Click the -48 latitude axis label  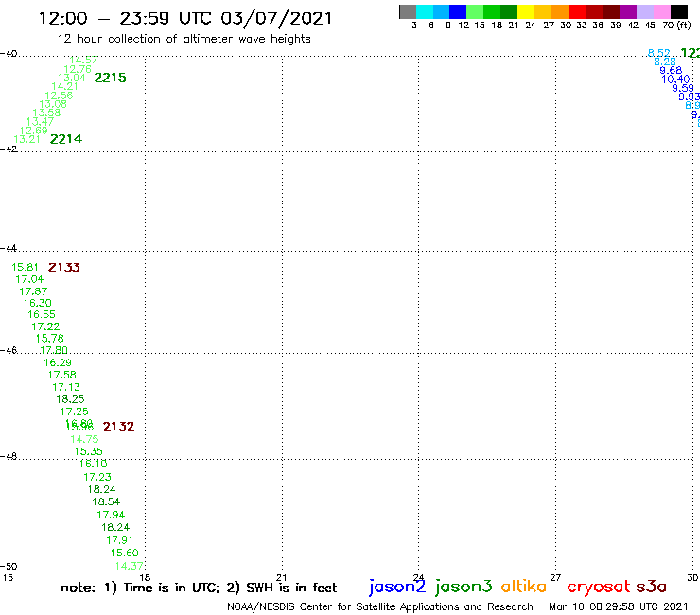(9, 456)
